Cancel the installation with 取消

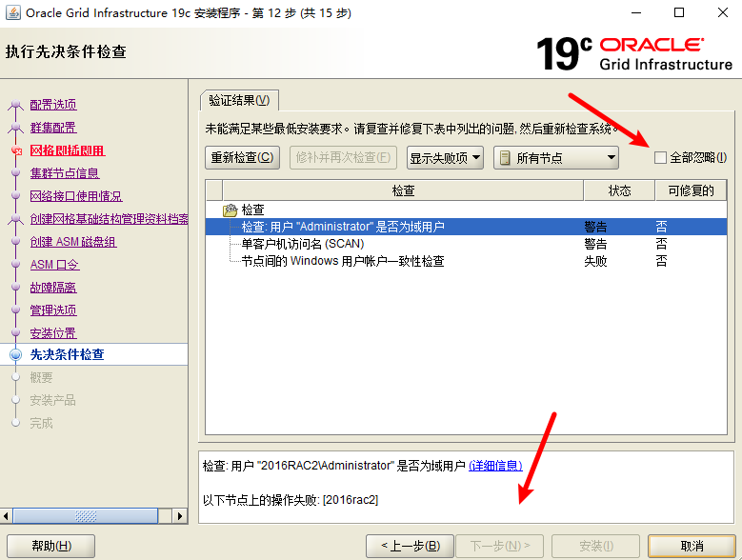692,546
